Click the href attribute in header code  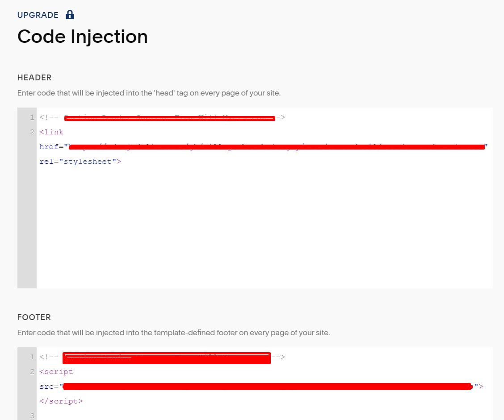(48, 147)
